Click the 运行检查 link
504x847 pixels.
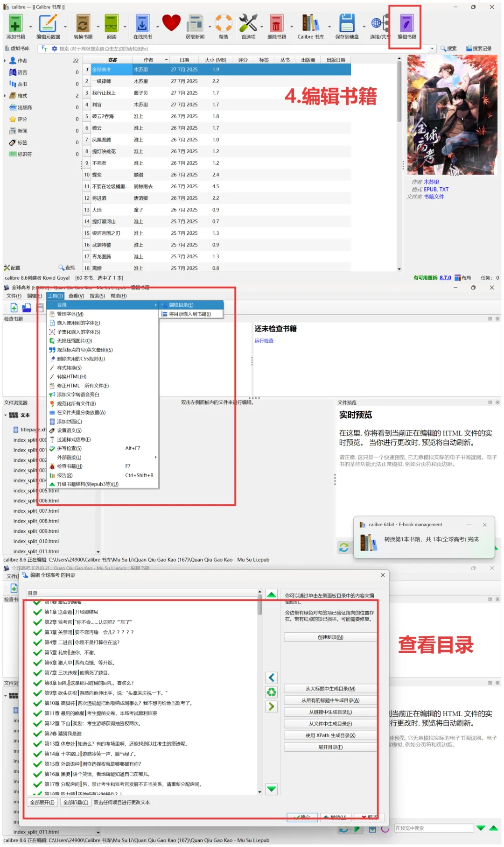point(264,341)
